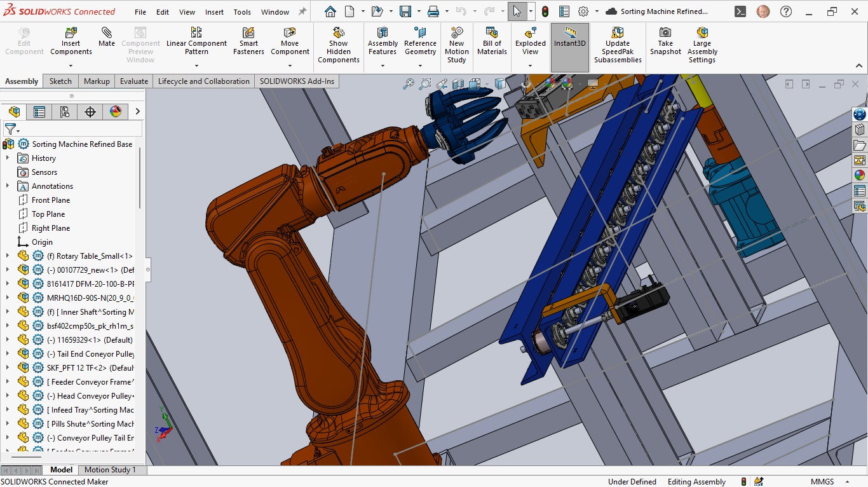This screenshot has height=487, width=868.
Task: Click the Appearances color ball in task pane
Action: pyautogui.click(x=860, y=175)
